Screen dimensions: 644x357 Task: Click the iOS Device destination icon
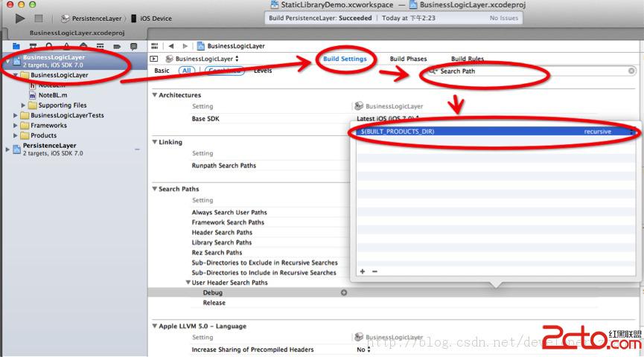click(134, 19)
